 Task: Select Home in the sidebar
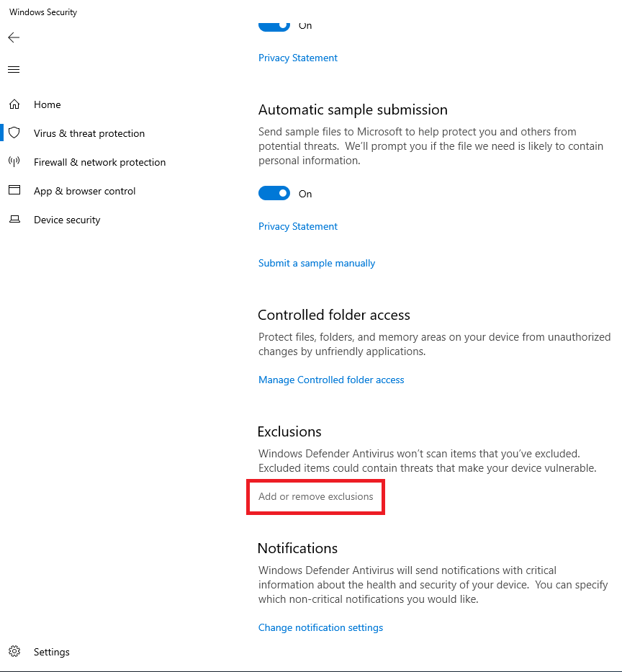pyautogui.click(x=47, y=104)
